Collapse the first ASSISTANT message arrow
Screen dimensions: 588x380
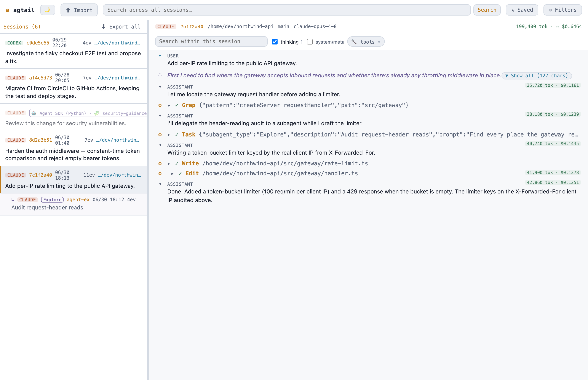point(160,87)
